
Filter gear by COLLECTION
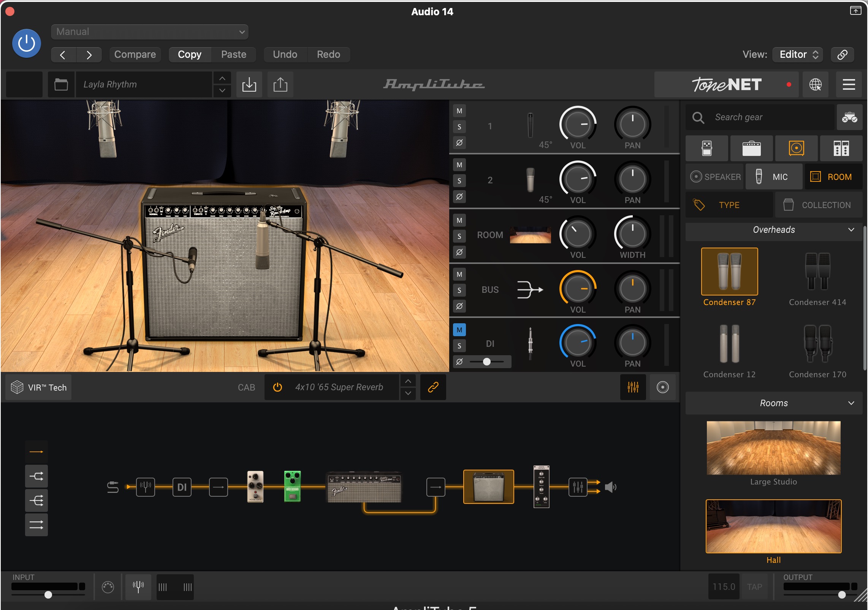[x=819, y=205]
